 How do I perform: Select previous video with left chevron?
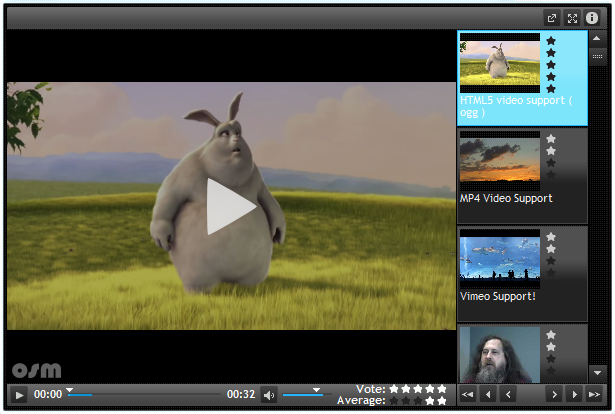(508, 394)
